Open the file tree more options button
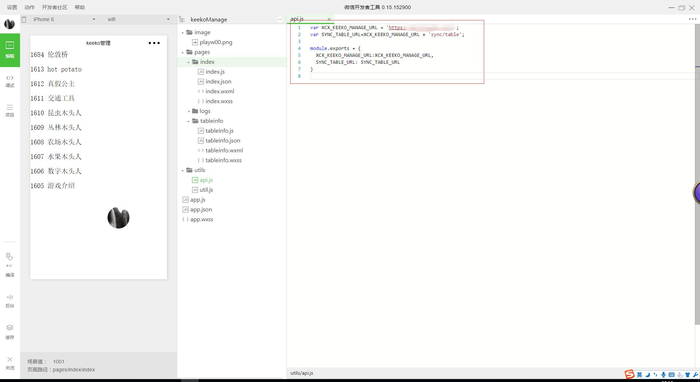Viewport: 700px width, 382px height. point(280,19)
